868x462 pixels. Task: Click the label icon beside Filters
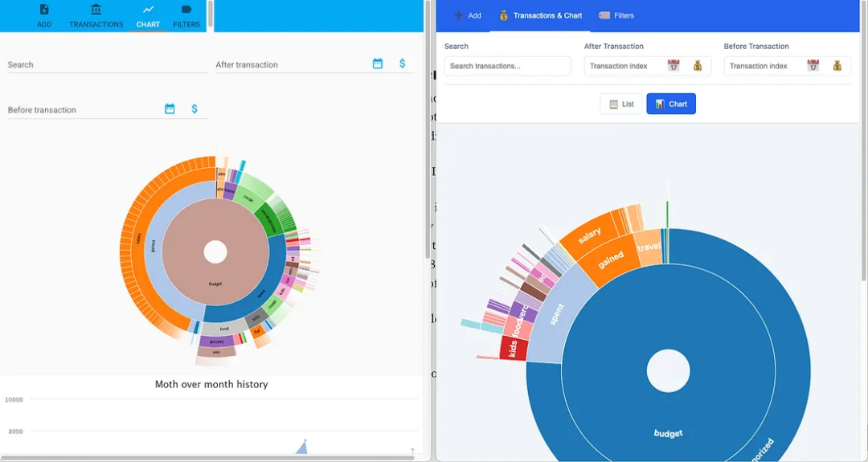tap(604, 15)
